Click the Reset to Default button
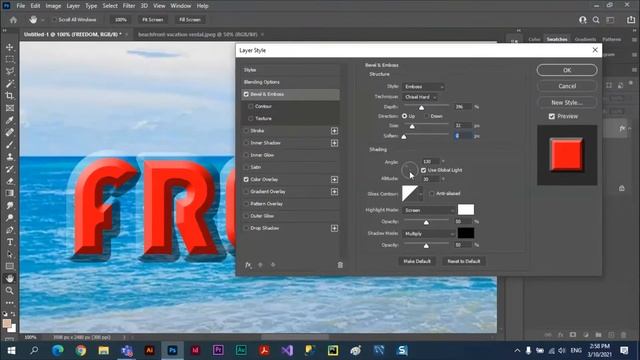Image resolution: width=640 pixels, height=360 pixels. 464,261
